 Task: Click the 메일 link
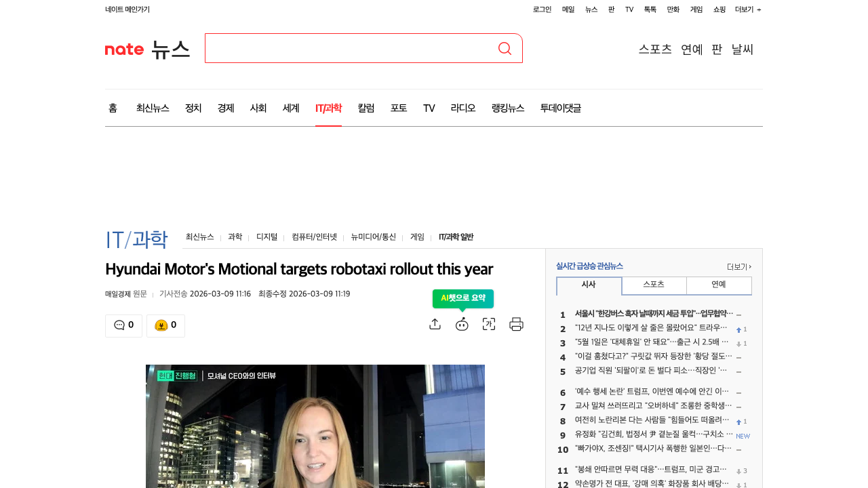(x=568, y=9)
